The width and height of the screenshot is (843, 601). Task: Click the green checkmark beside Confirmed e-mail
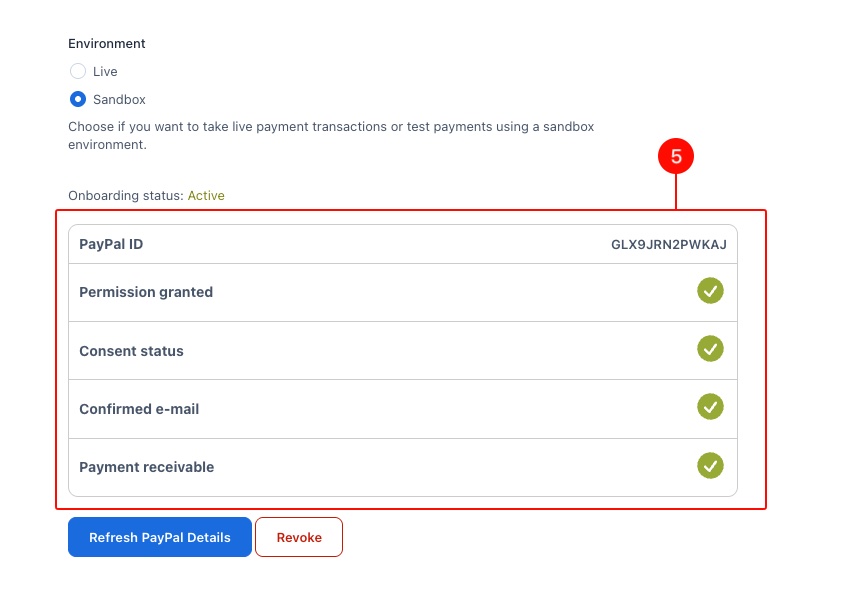click(x=710, y=407)
